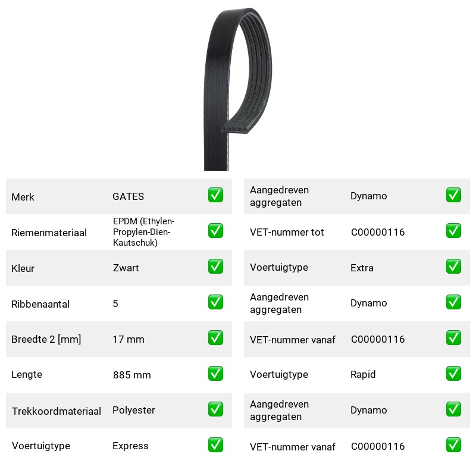Viewport: 476px width, 476px height.
Task: Click the checkmark for VET-nummer tot C00000116
Action: (453, 231)
